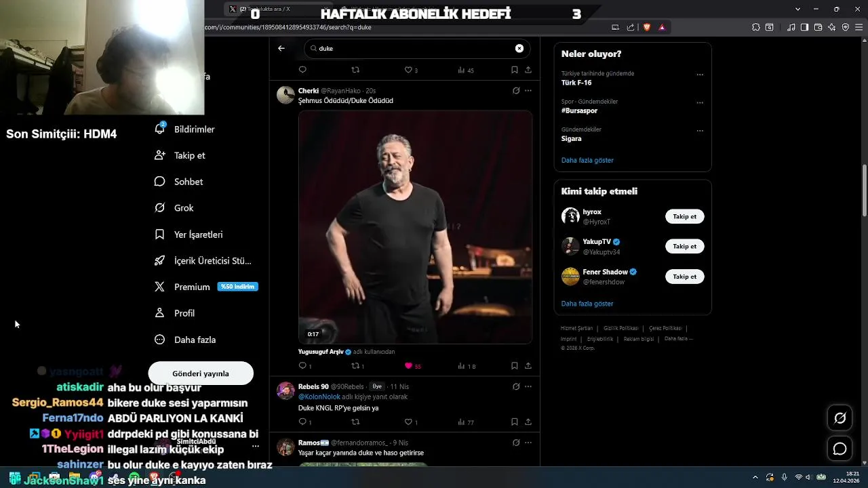Expand the Daha fazla sidebar menu

pos(185,340)
